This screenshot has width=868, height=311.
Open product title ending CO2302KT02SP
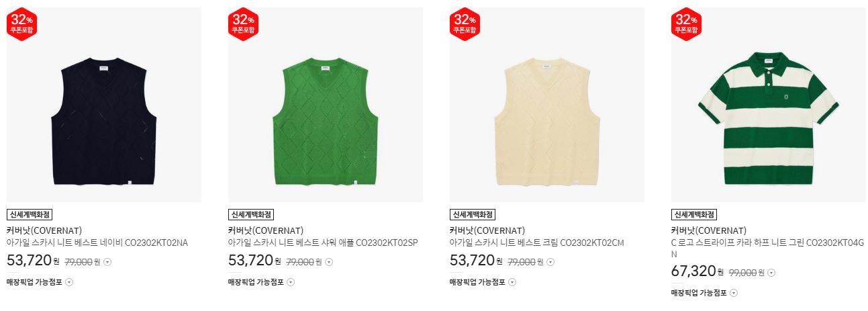(323, 242)
